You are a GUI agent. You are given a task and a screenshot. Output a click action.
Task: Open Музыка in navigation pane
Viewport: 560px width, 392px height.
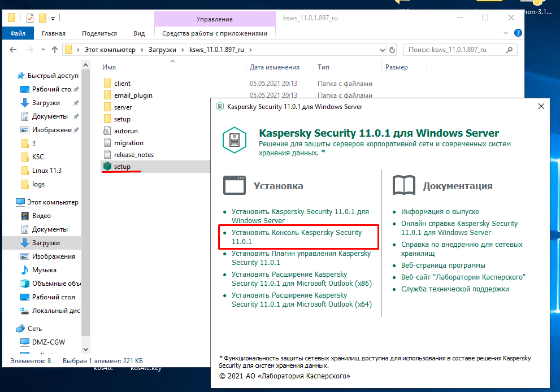(x=44, y=270)
